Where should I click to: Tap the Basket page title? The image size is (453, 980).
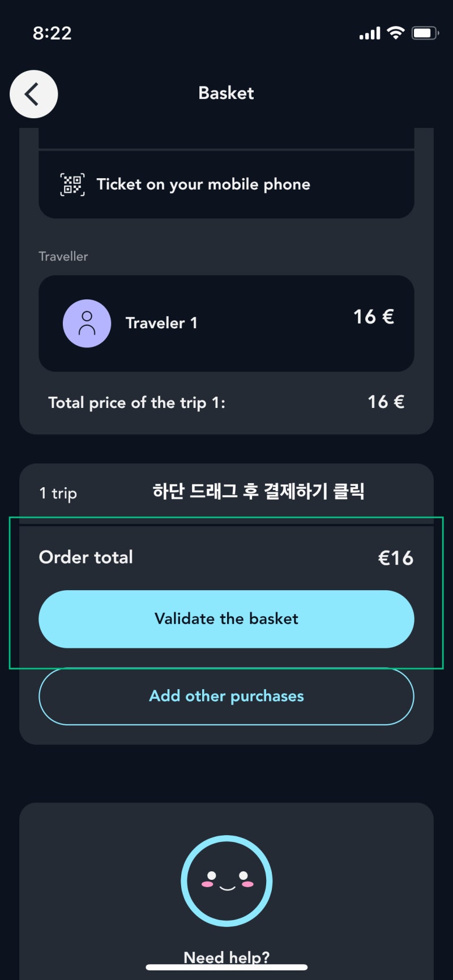pyautogui.click(x=226, y=93)
